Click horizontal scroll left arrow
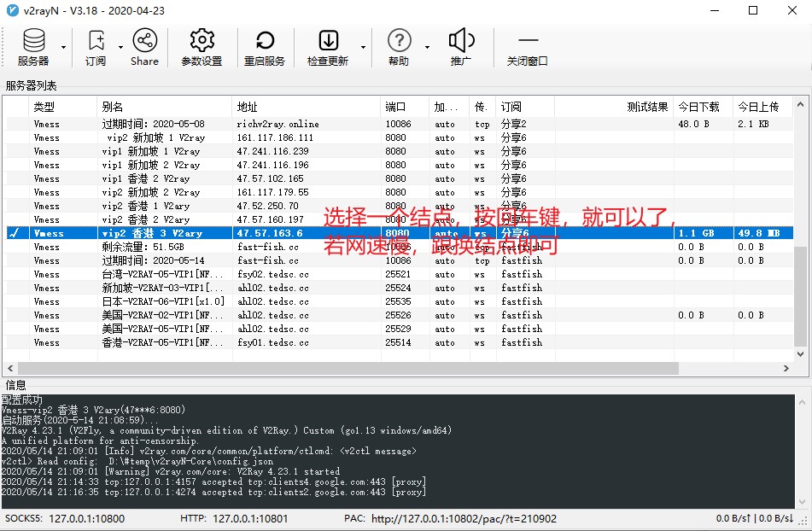The width and height of the screenshot is (812, 531). coord(10,368)
